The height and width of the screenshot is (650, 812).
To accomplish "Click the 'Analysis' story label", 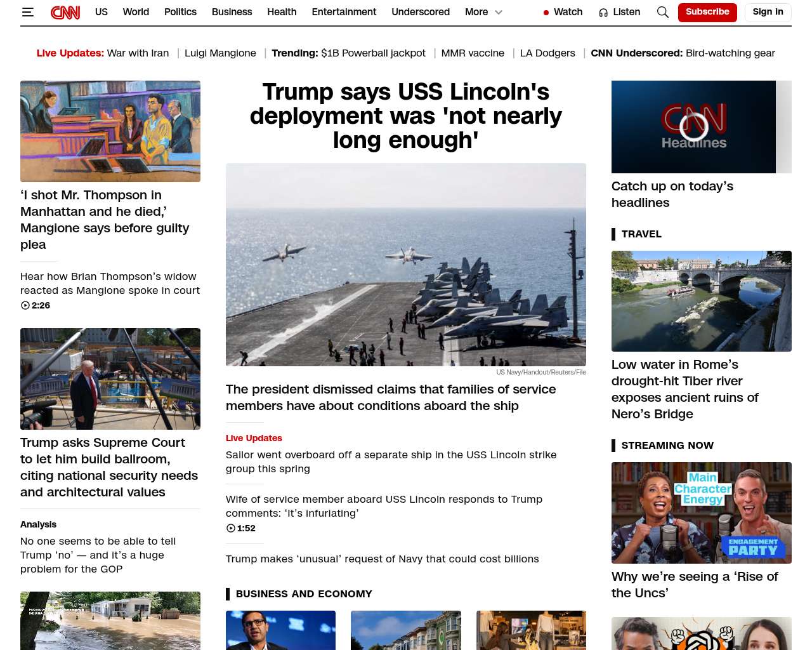I will [38, 524].
